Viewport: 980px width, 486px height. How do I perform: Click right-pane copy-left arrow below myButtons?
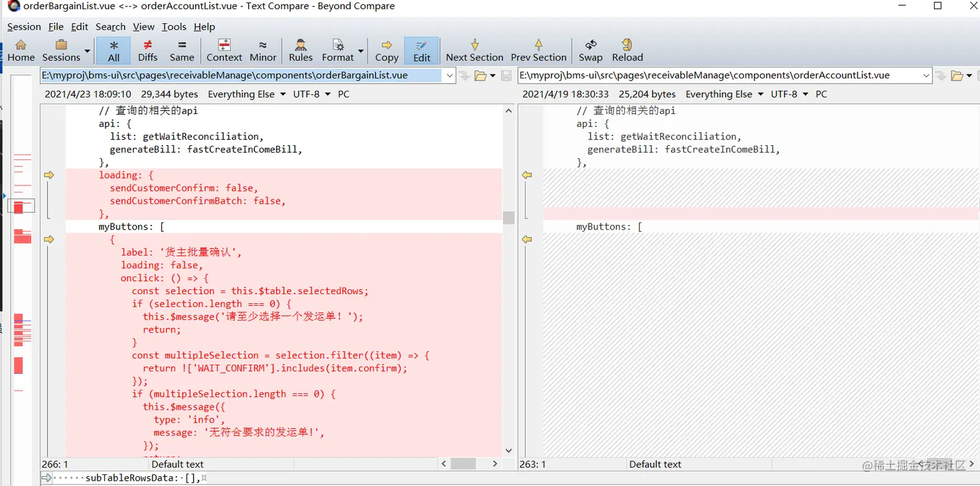click(x=527, y=240)
